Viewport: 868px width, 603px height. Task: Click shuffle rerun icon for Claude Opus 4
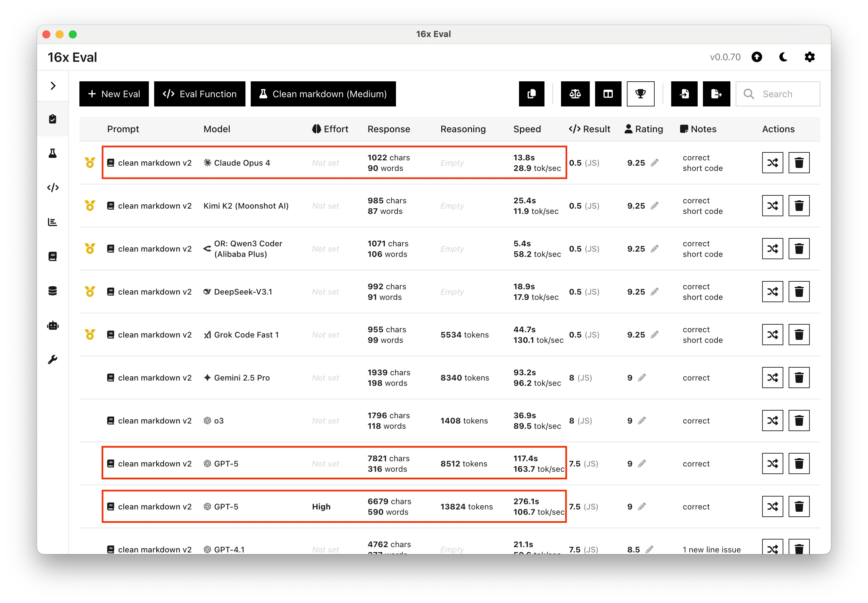[772, 163]
